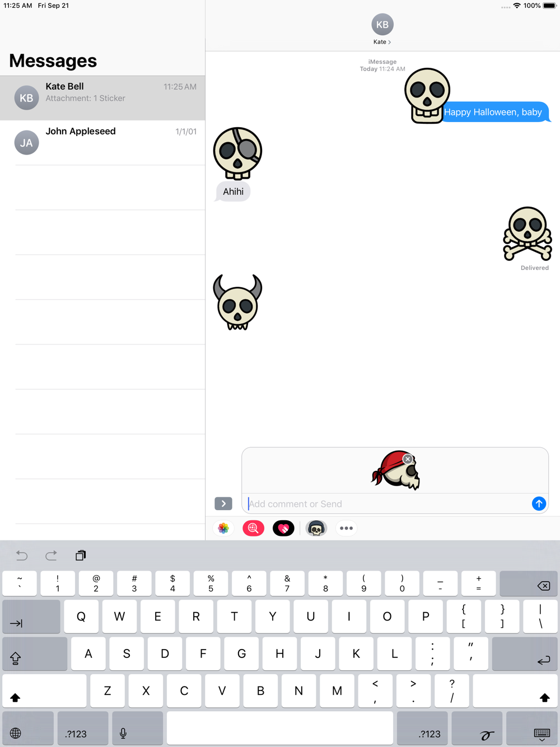Tap the battery indicator in status bar
The image size is (560, 747).
click(x=549, y=6)
